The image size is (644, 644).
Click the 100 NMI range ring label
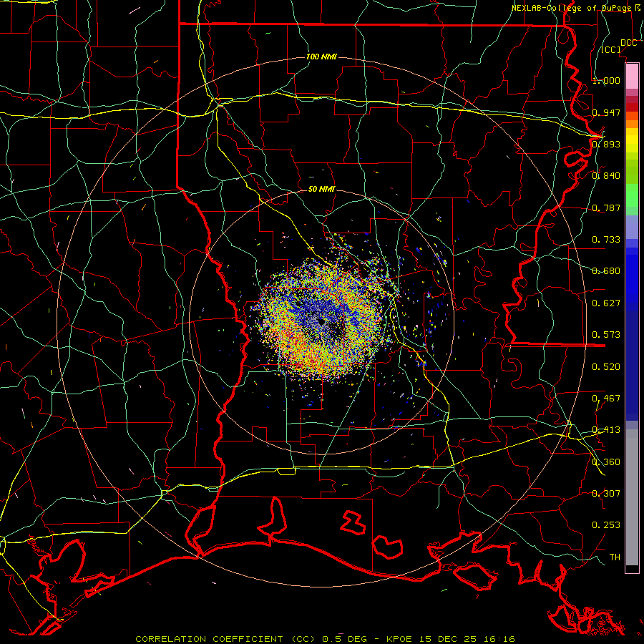(321, 57)
